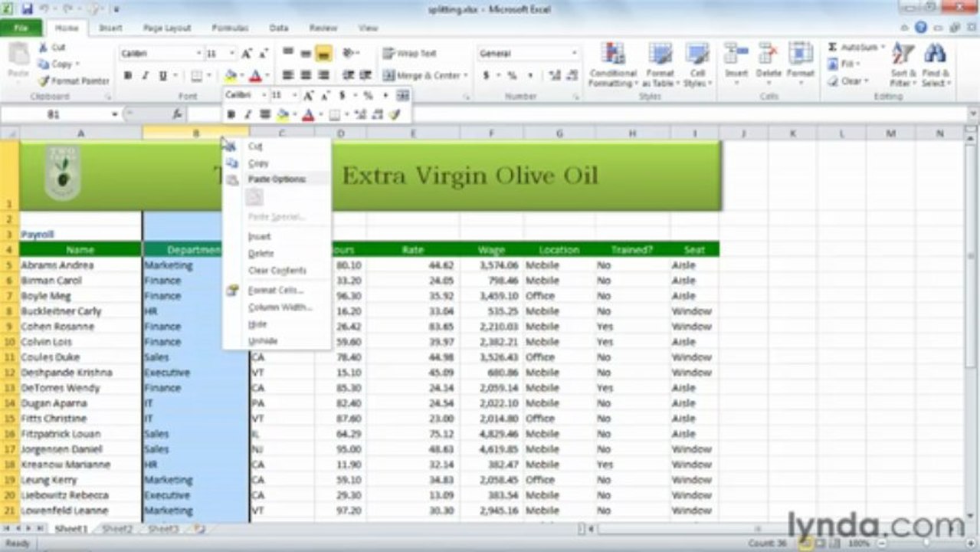The image size is (980, 552).
Task: Open the Clear dropdown in Editing group
Action: click(849, 81)
